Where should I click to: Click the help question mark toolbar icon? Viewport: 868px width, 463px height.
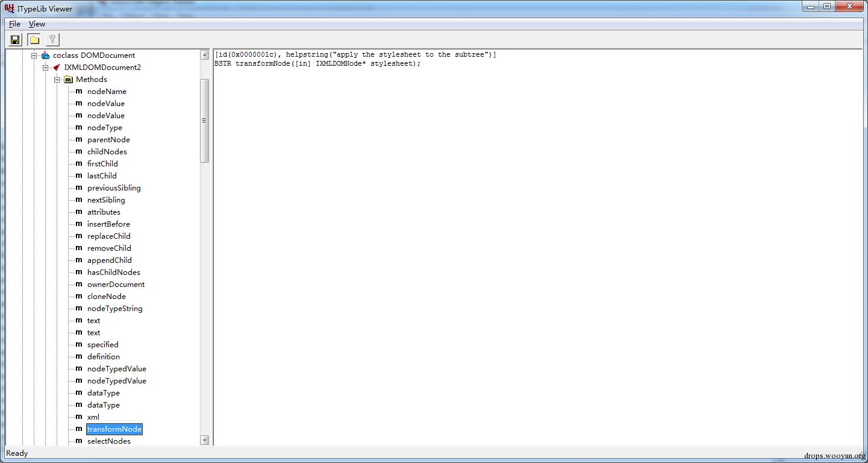52,40
